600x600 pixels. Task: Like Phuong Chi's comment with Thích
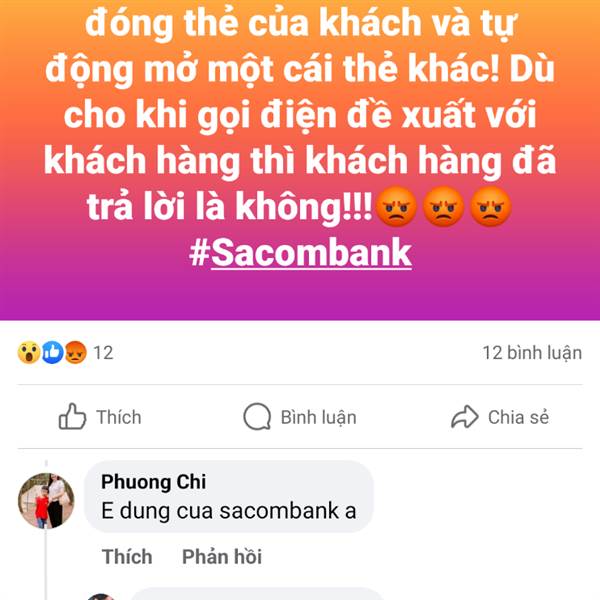pyautogui.click(x=127, y=556)
